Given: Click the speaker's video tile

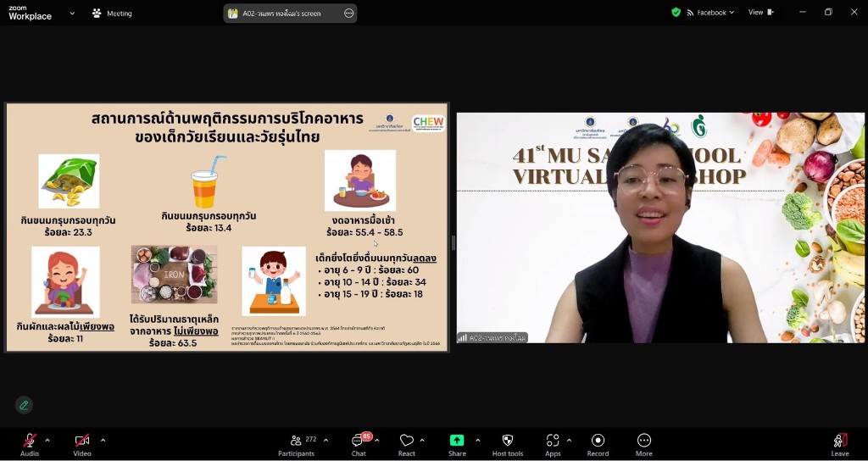Looking at the screenshot, I should [660, 228].
